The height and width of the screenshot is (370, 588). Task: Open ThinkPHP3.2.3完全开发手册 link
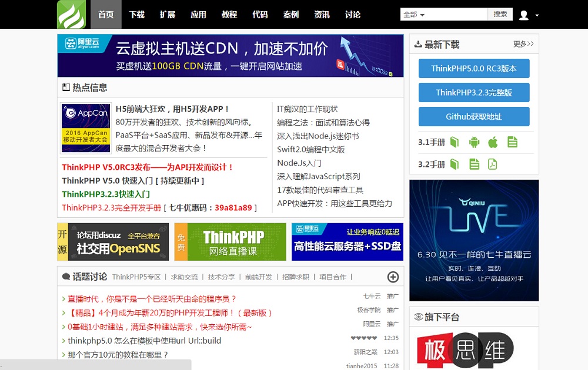coord(111,207)
